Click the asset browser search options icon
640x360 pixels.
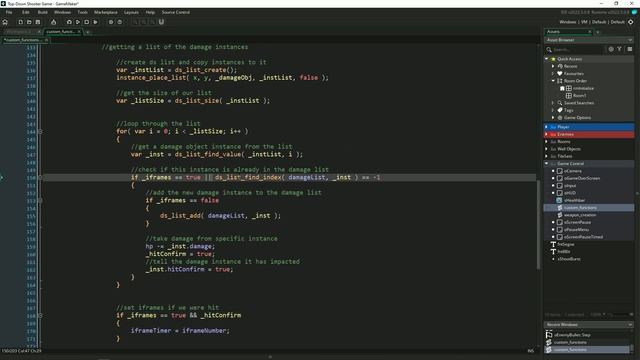611,49
